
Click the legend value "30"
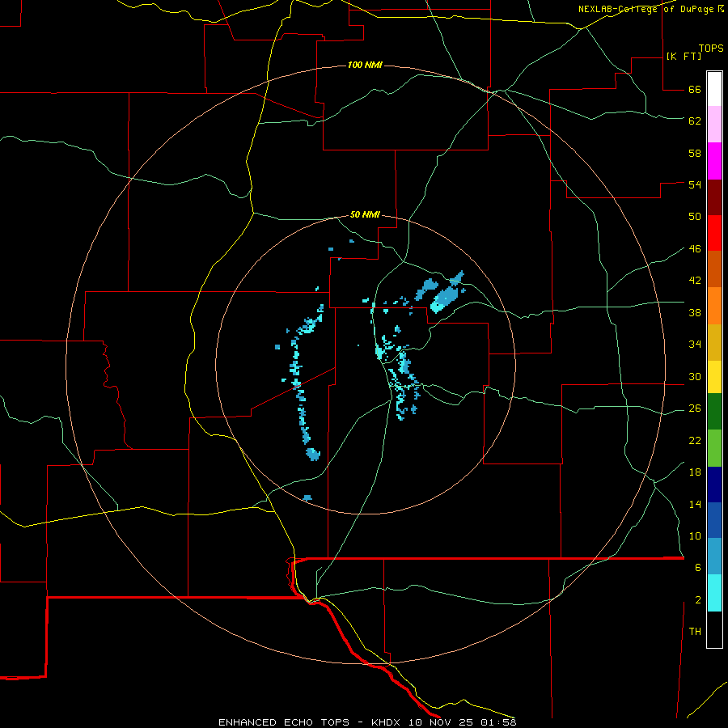pos(695,376)
